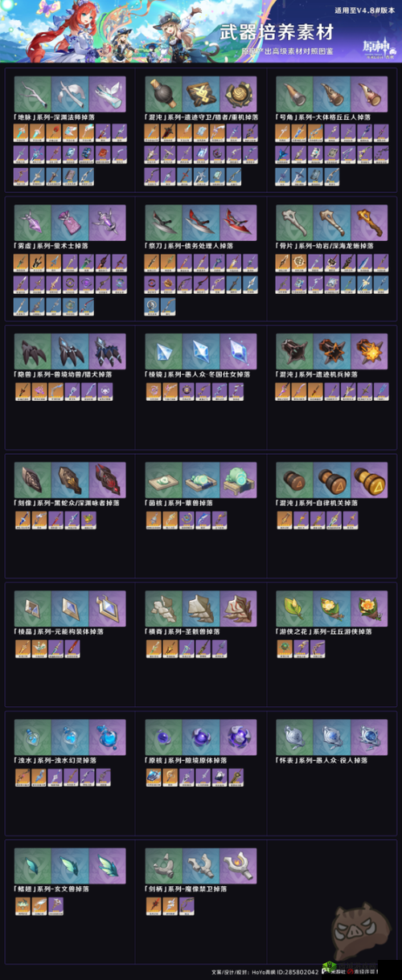402x980 pixels.
Task: Select the purple claw in 隐兽 series
Action: click(x=108, y=350)
